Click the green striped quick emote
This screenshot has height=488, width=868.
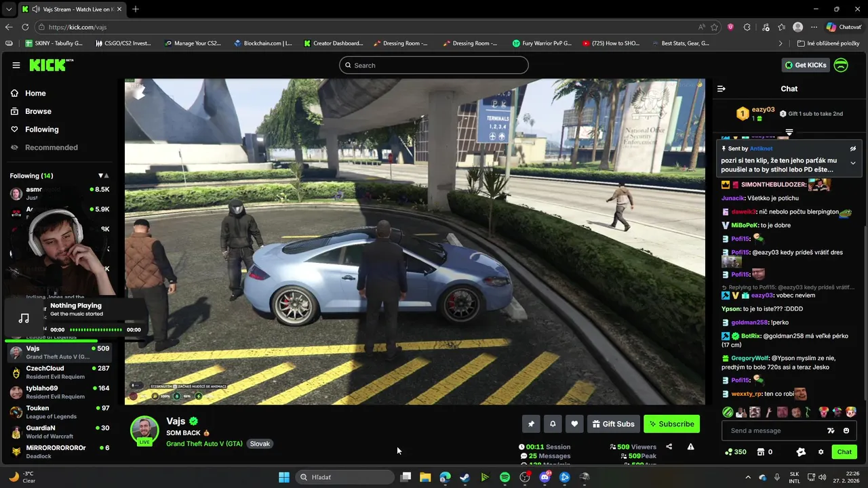728,412
